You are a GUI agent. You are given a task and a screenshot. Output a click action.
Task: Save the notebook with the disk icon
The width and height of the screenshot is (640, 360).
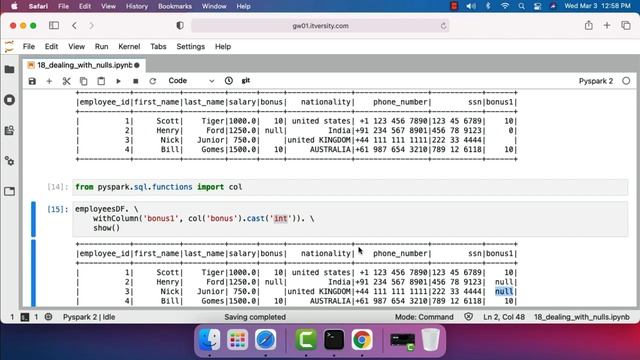(x=32, y=81)
